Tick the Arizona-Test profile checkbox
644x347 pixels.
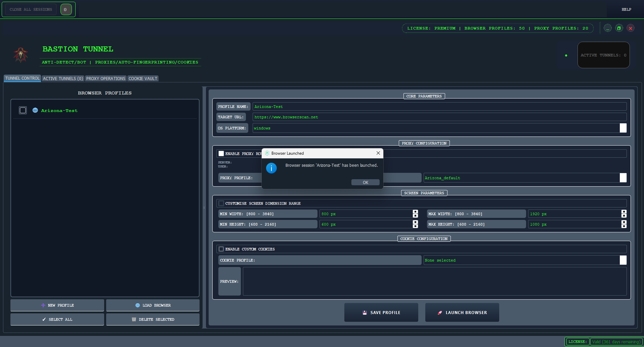[x=23, y=110]
